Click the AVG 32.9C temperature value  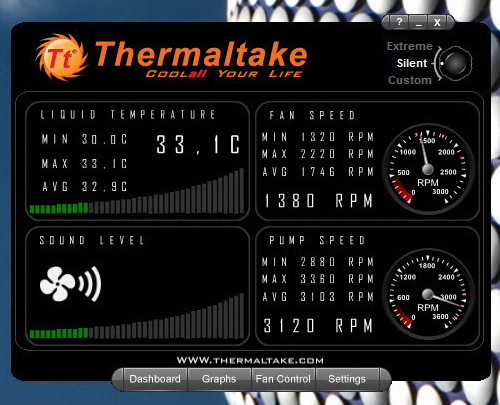tap(84, 186)
